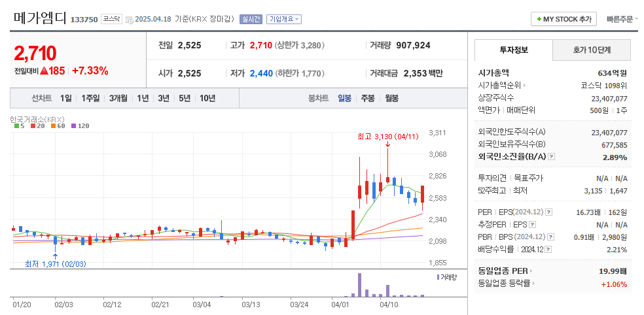Click the 동일업종 등락률 value +1.06%
Screen dimensions: 644x315
pyautogui.click(x=614, y=284)
